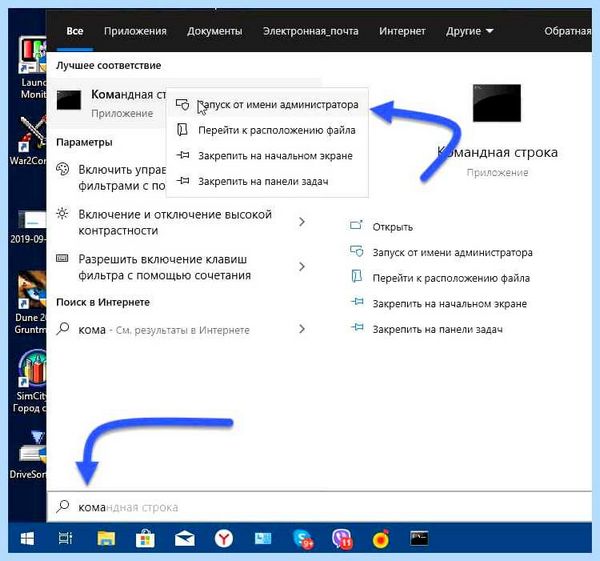Viewport: 600px width, 561px height.
Task: Click the file location icon in right pane
Action: 356,276
